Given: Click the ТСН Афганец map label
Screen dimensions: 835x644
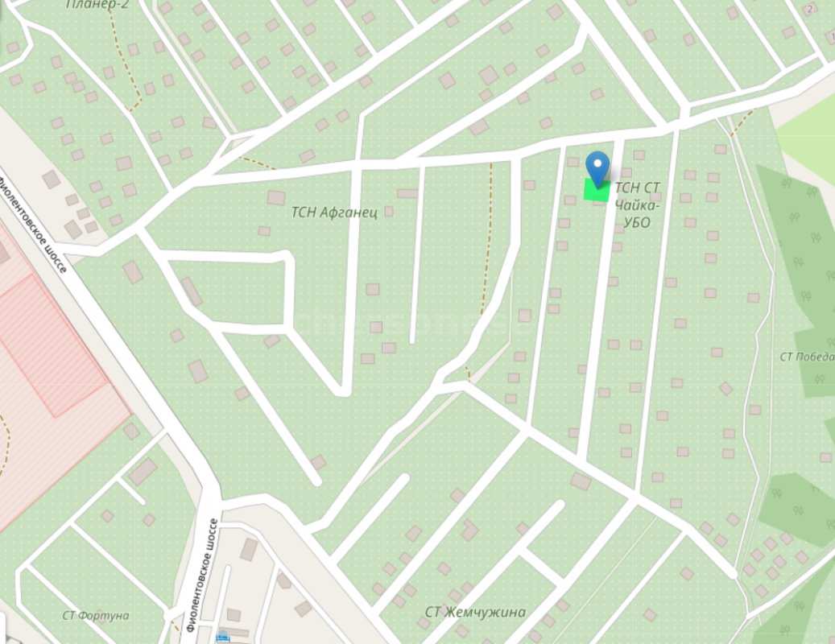Looking at the screenshot, I should [x=334, y=213].
